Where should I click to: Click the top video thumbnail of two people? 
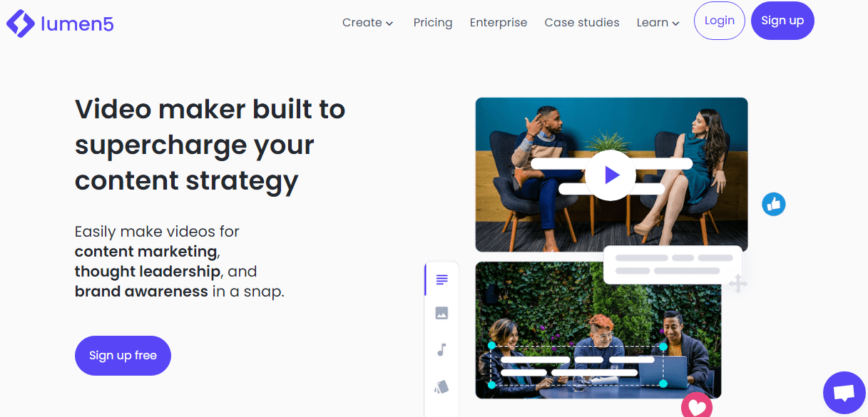point(611,175)
